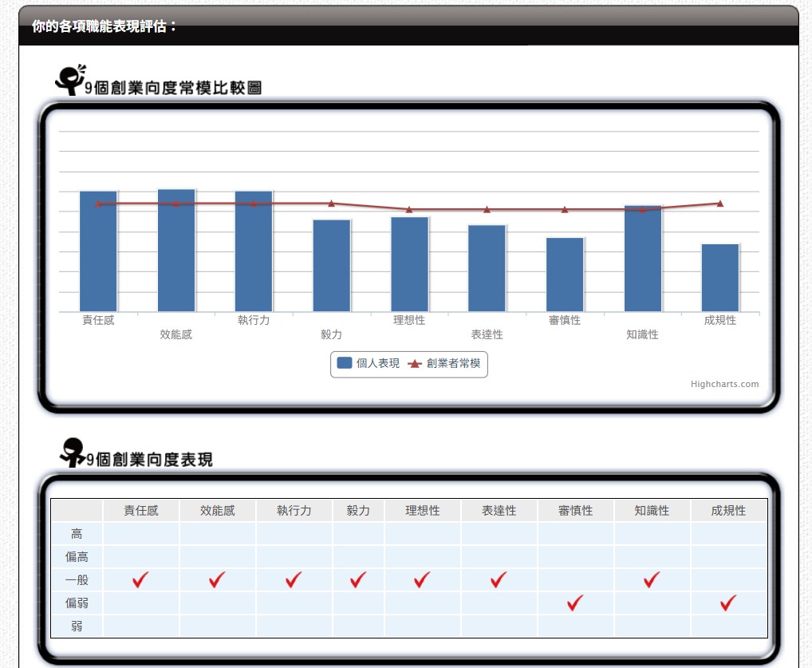Select the 執行力 column header in table
Screen dimensions: 812x668
pos(294,511)
